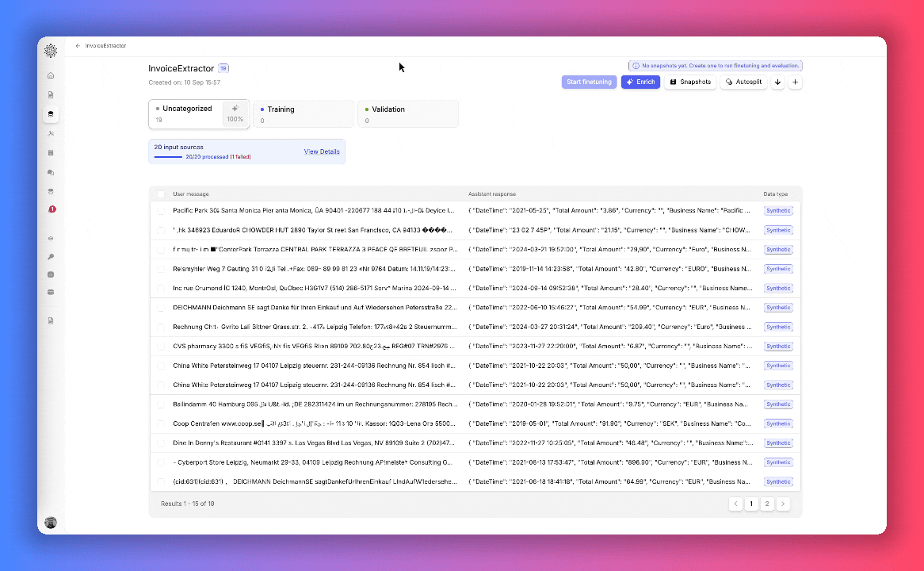Go to previous results page arrow
Image resolution: width=924 pixels, height=571 pixels.
(735, 504)
